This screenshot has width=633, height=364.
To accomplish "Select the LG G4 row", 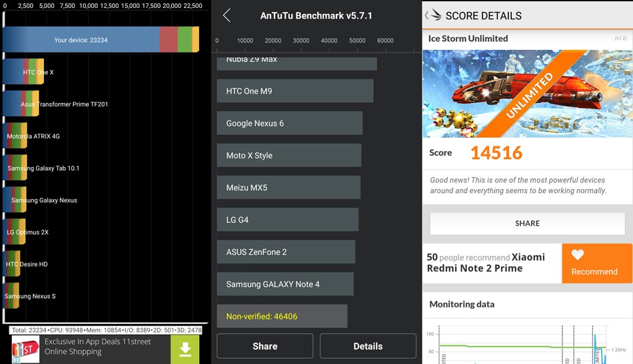I will pos(287,220).
